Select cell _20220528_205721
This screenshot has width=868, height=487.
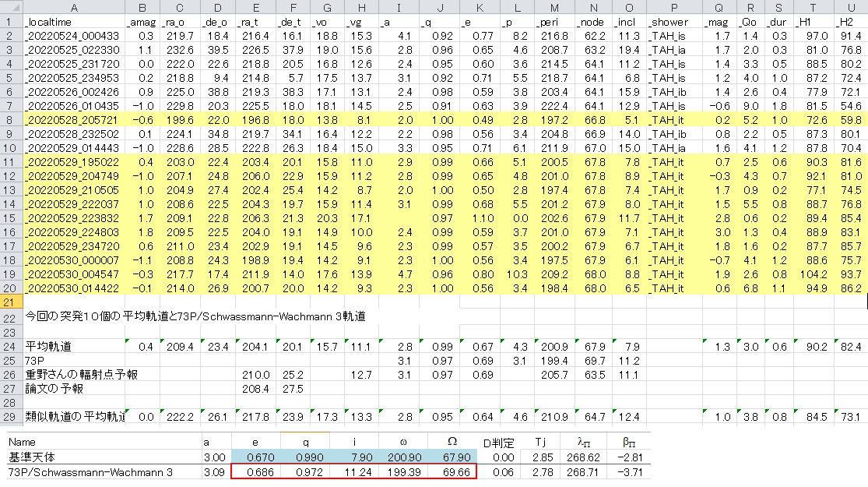tap(74, 120)
